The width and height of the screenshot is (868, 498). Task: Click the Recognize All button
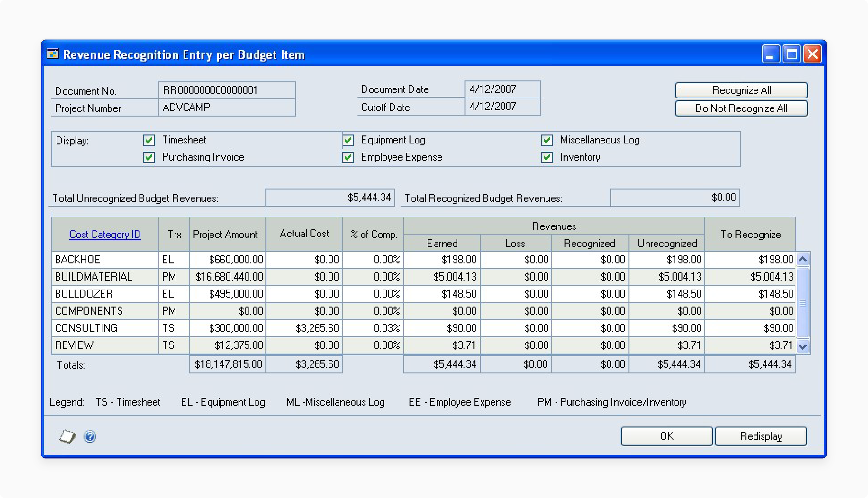pyautogui.click(x=741, y=90)
